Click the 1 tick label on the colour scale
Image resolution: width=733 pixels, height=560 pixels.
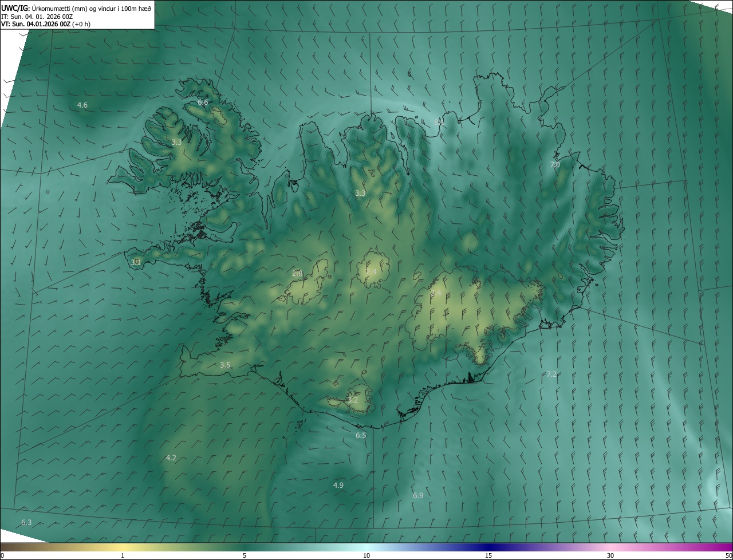point(123,556)
